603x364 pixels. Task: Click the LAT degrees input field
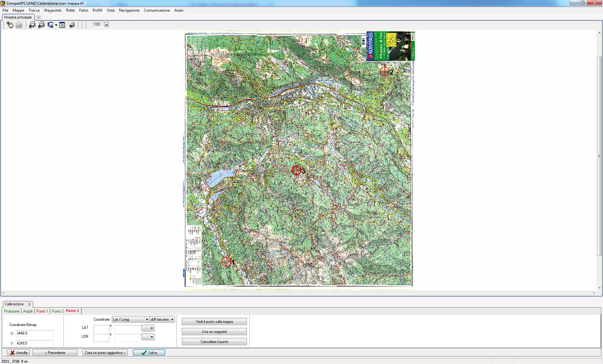pos(101,329)
